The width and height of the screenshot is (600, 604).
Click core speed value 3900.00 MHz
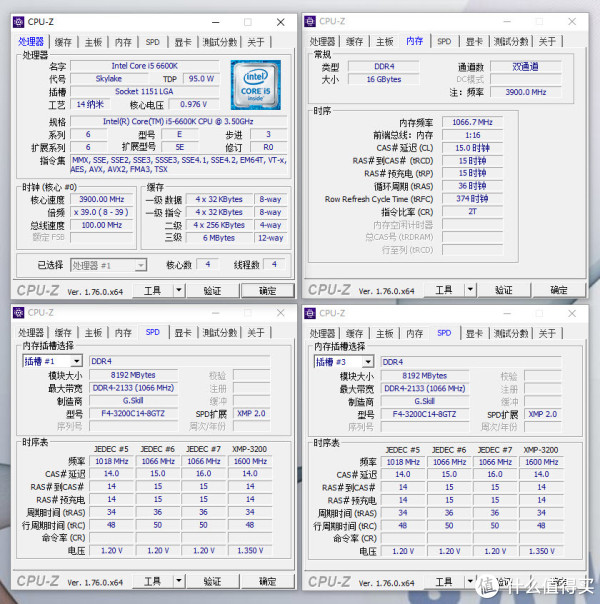click(x=102, y=199)
